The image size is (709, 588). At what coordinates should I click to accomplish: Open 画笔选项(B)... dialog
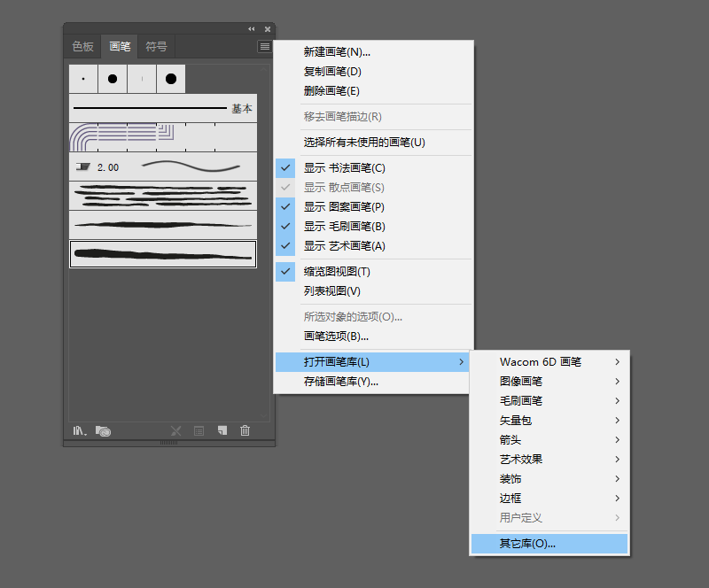click(373, 337)
